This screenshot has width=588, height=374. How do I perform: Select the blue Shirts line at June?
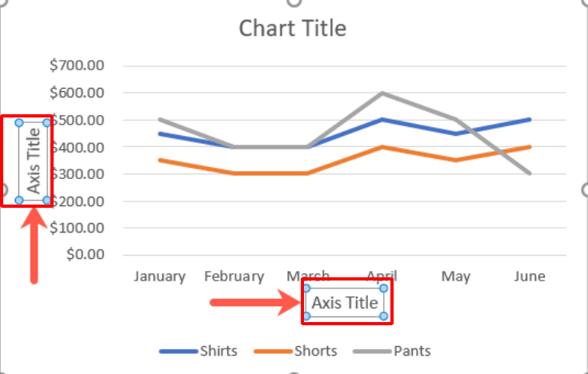click(530, 120)
